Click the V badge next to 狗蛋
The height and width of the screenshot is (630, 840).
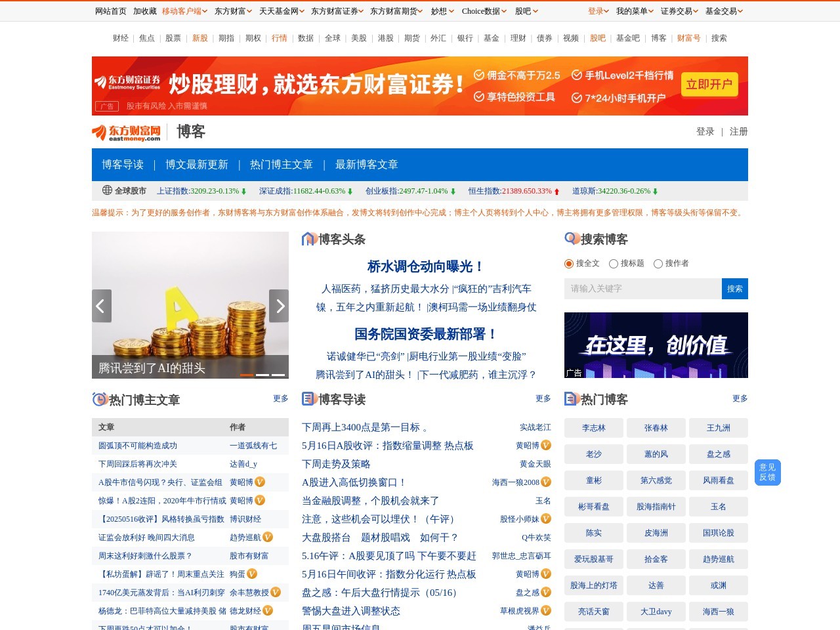coord(252,574)
